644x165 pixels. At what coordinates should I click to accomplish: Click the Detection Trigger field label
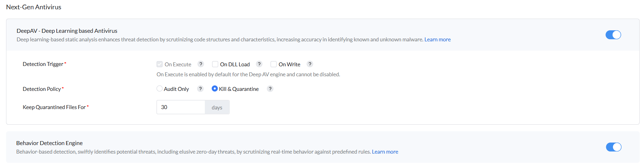tap(43, 64)
